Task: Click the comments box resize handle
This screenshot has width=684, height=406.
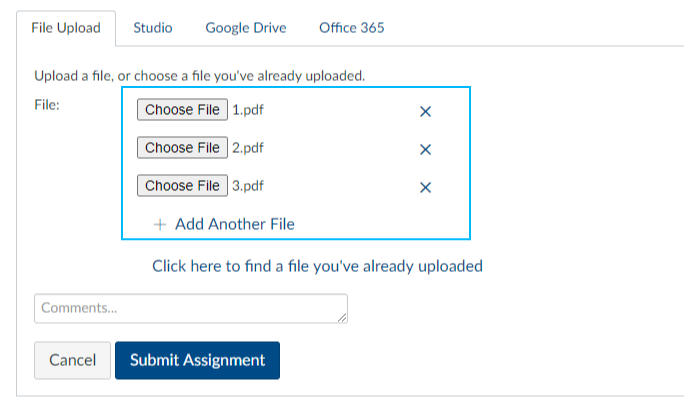Action: (x=342, y=318)
